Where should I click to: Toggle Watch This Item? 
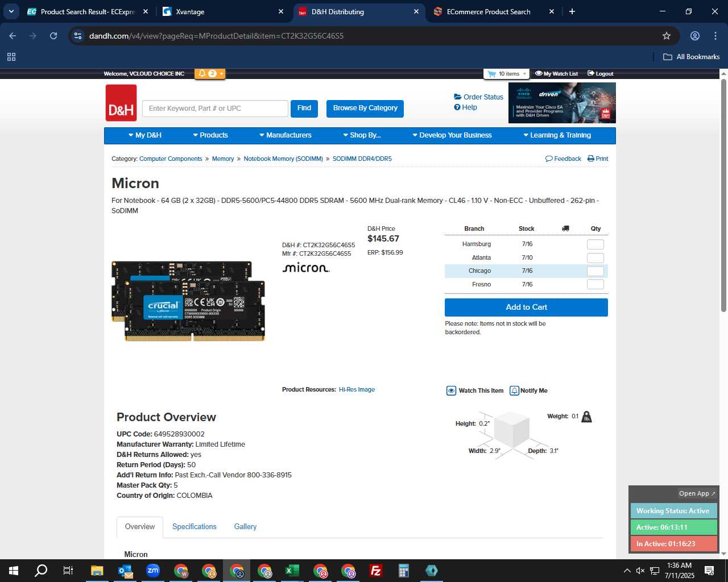pos(475,391)
